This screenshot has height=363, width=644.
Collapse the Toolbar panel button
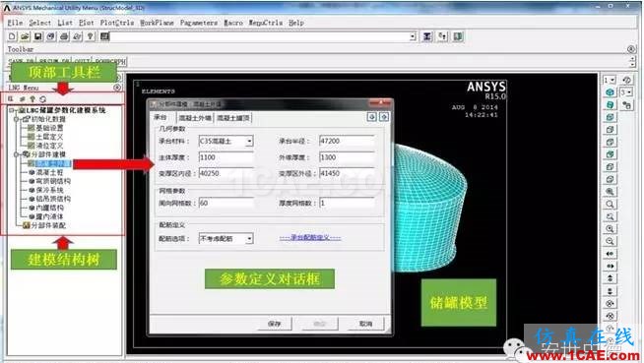(x=631, y=49)
